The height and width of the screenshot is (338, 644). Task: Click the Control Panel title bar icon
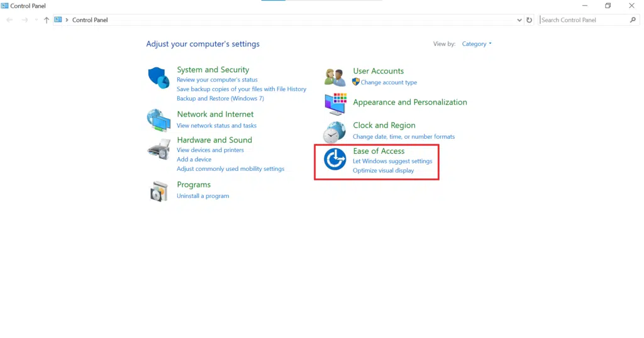coord(4,6)
